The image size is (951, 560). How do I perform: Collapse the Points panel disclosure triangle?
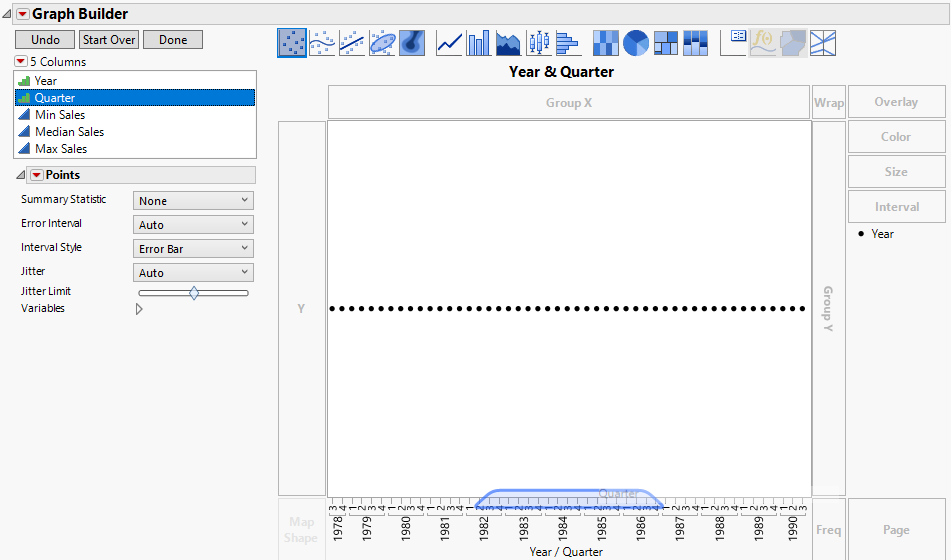(21, 175)
